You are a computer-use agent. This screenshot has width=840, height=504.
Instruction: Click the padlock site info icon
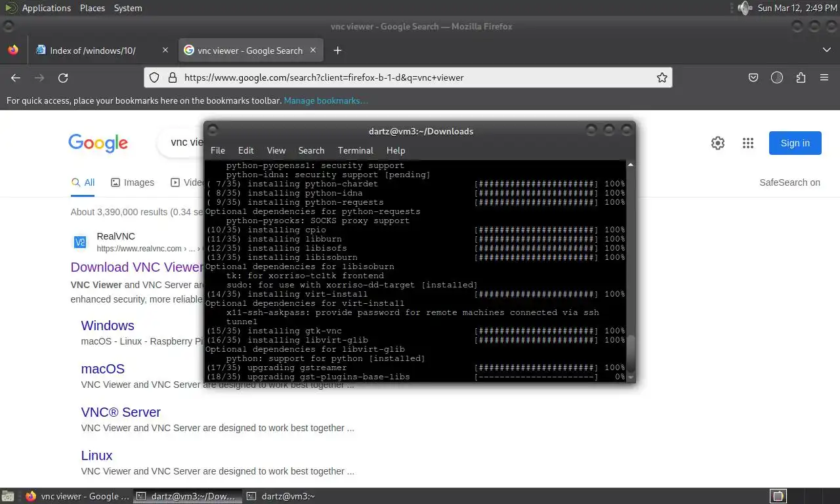point(173,77)
